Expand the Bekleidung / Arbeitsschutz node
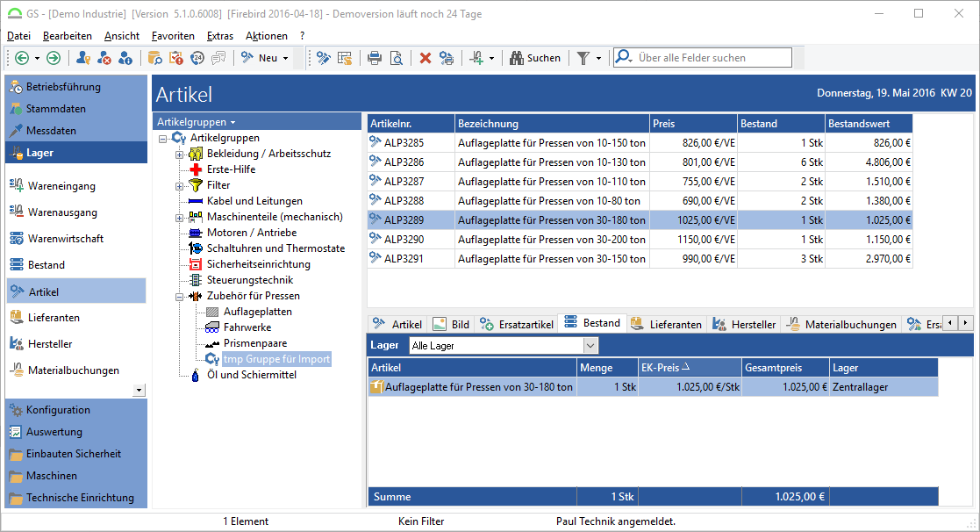The width and height of the screenshot is (980, 532). coord(179,155)
